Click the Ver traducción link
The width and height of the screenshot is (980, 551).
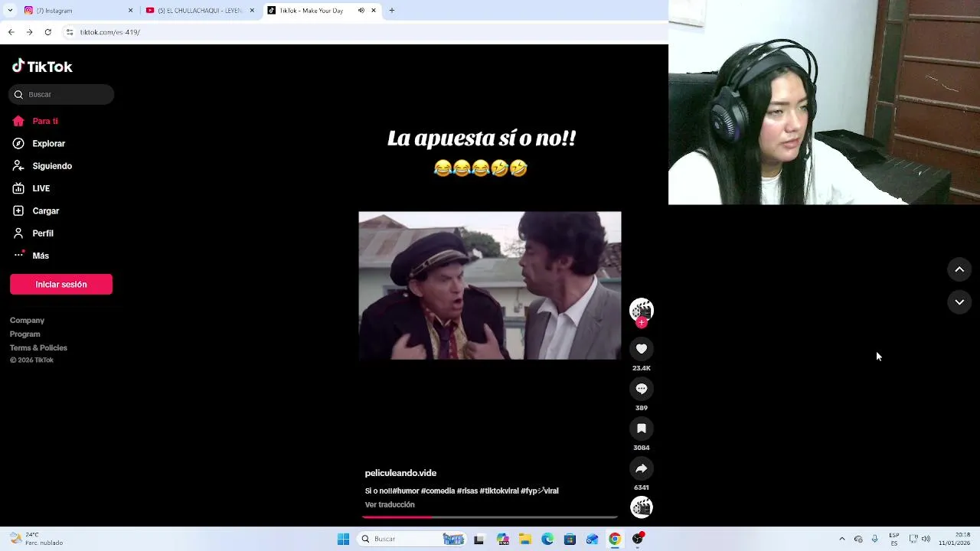[390, 505]
